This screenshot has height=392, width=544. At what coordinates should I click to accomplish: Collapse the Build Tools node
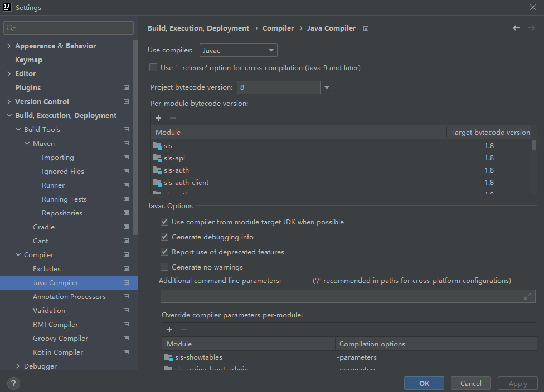[18, 129]
